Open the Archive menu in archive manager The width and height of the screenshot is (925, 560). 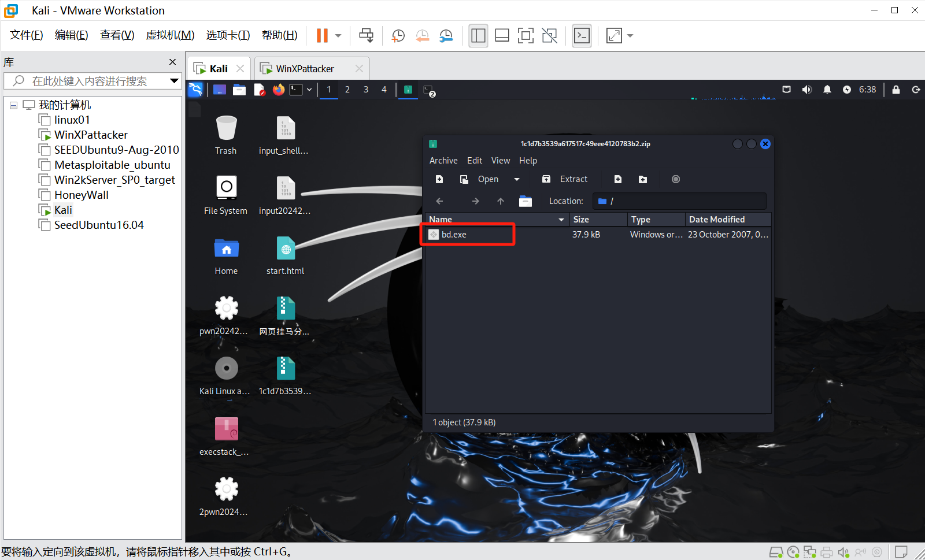coord(443,161)
